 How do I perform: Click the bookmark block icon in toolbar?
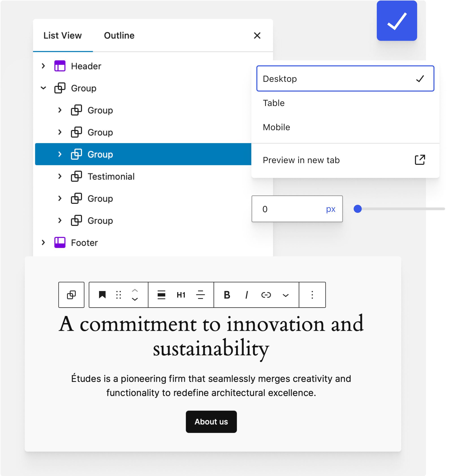tap(102, 295)
